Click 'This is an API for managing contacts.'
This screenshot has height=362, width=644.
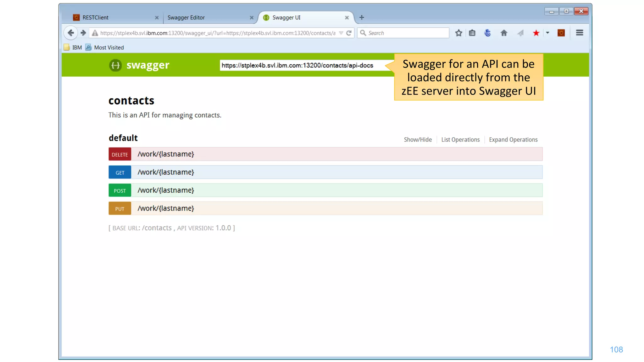pyautogui.click(x=165, y=115)
